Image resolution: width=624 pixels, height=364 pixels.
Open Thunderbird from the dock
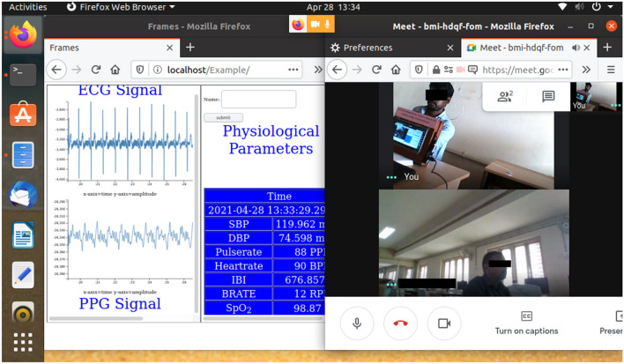(x=23, y=197)
